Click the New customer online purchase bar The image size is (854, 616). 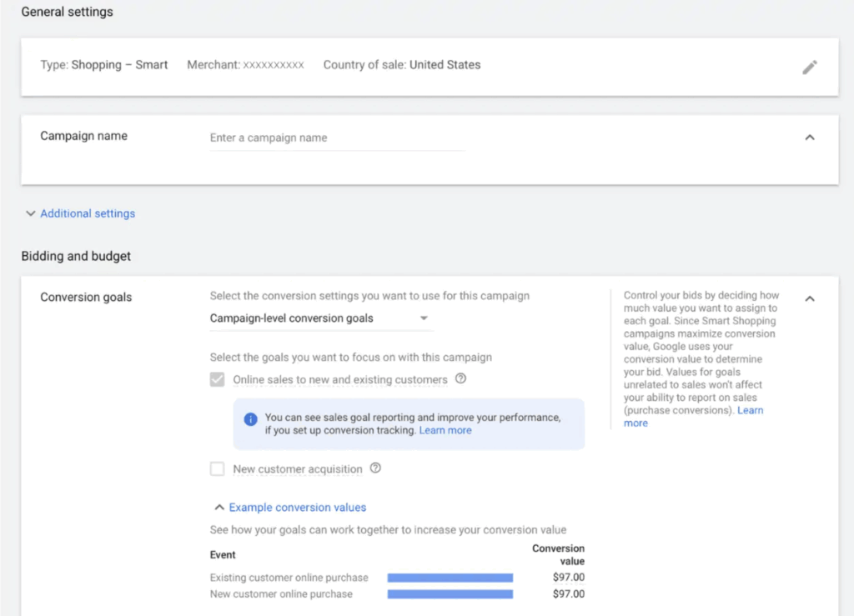pyautogui.click(x=450, y=594)
